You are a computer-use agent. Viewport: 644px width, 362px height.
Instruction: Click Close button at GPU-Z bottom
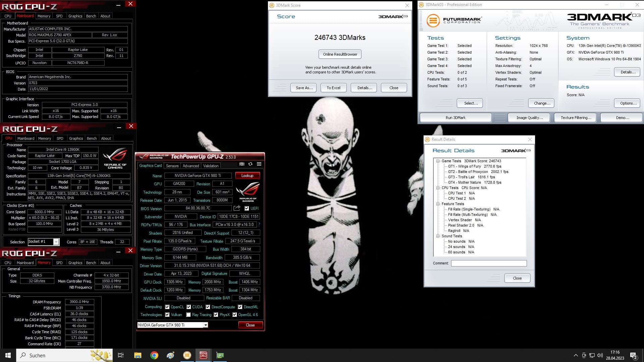coord(250,325)
